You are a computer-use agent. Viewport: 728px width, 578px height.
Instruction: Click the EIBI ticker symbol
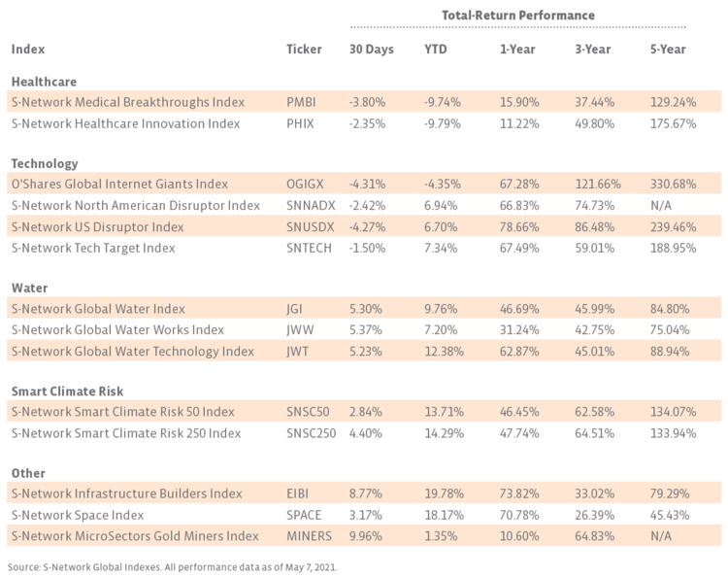tap(299, 493)
